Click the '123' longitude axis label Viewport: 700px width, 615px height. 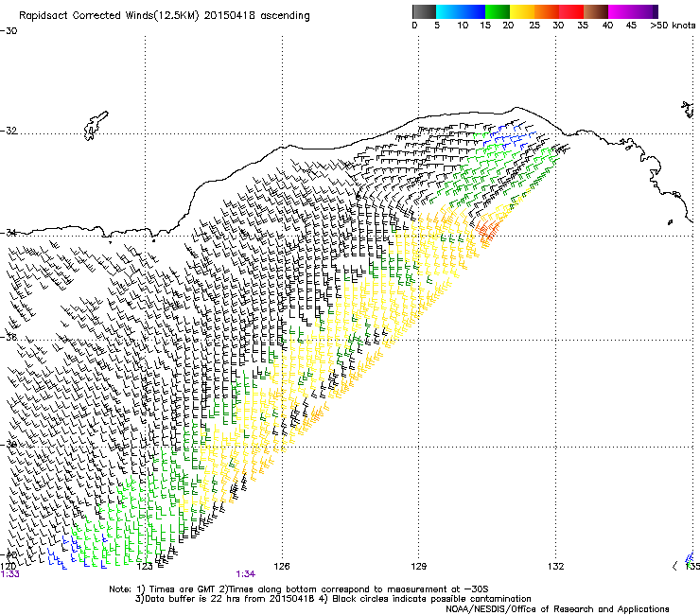pos(145,567)
